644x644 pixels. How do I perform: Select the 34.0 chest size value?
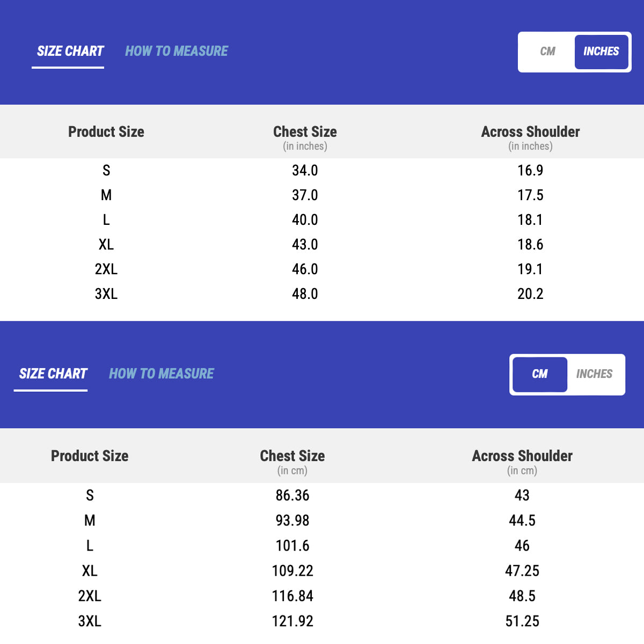tap(305, 171)
